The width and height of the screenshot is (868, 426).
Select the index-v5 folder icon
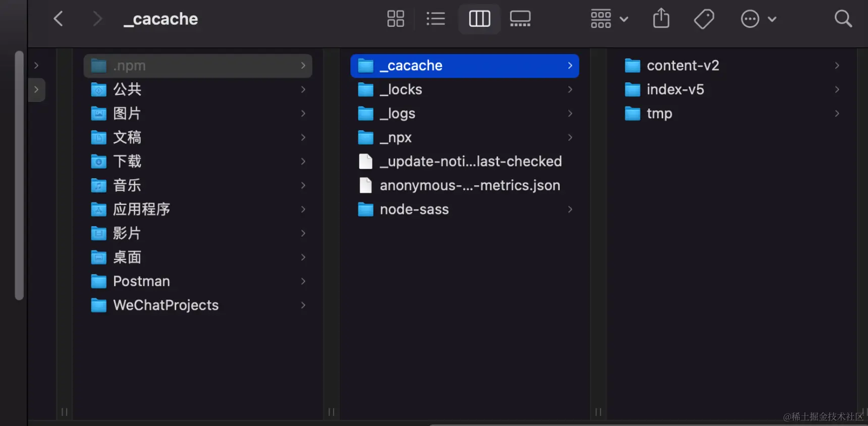(632, 90)
